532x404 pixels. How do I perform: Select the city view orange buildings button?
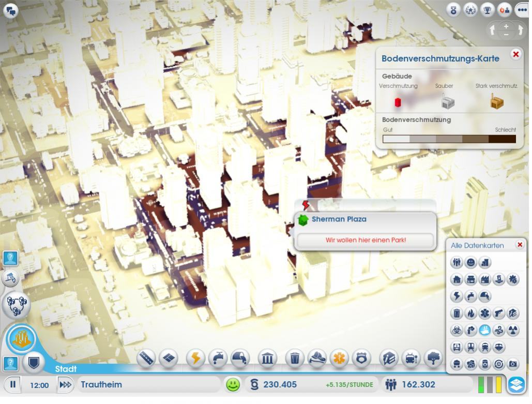pos(21,339)
